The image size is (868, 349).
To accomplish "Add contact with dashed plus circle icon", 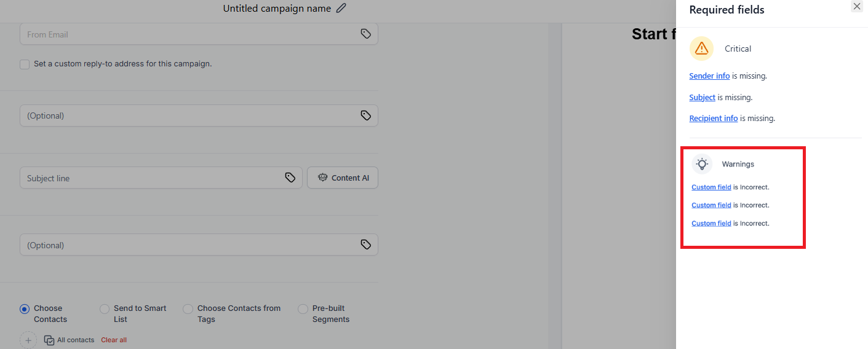I will tap(28, 340).
